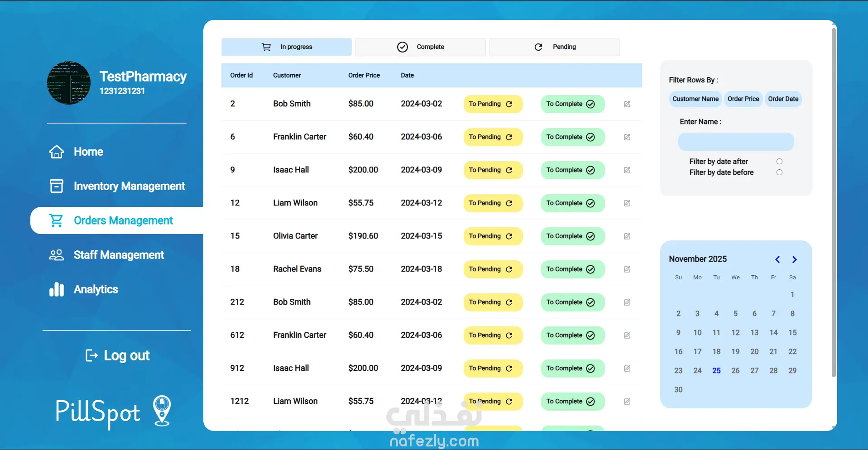This screenshot has height=450, width=868.
Task: Open the edit icon for order 2
Action: tap(627, 104)
